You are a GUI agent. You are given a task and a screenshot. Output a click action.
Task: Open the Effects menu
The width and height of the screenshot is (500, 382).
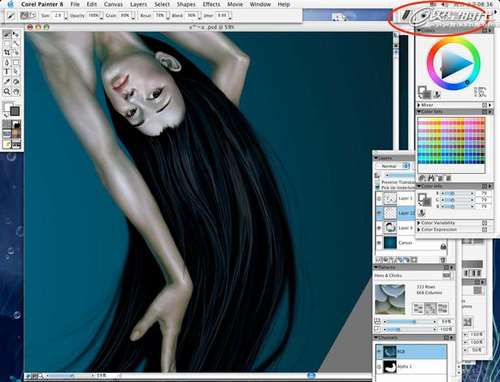pos(211,4)
